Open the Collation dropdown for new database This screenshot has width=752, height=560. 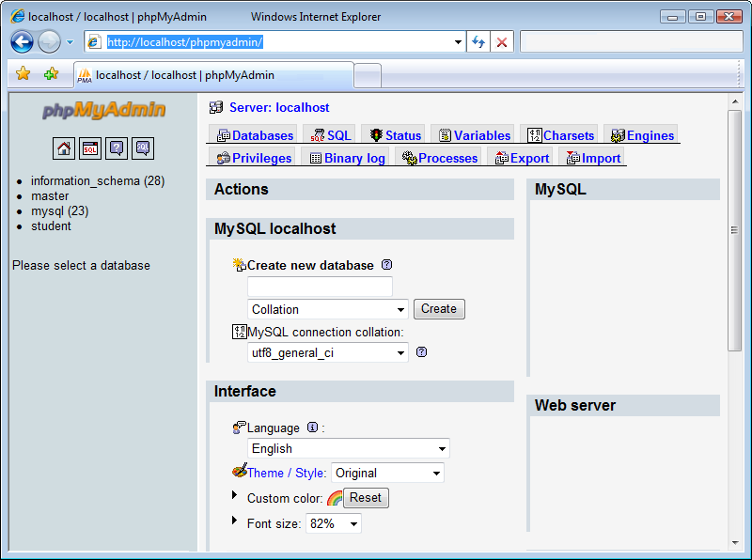327,309
